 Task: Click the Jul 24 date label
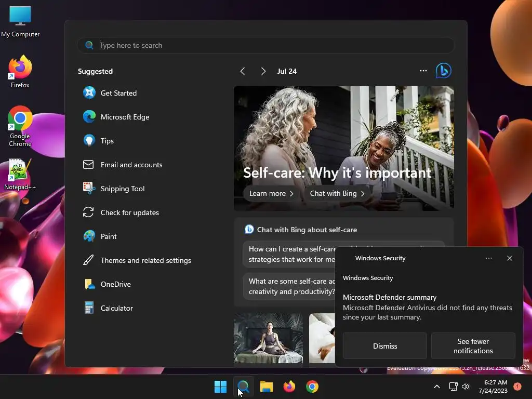pos(287,71)
